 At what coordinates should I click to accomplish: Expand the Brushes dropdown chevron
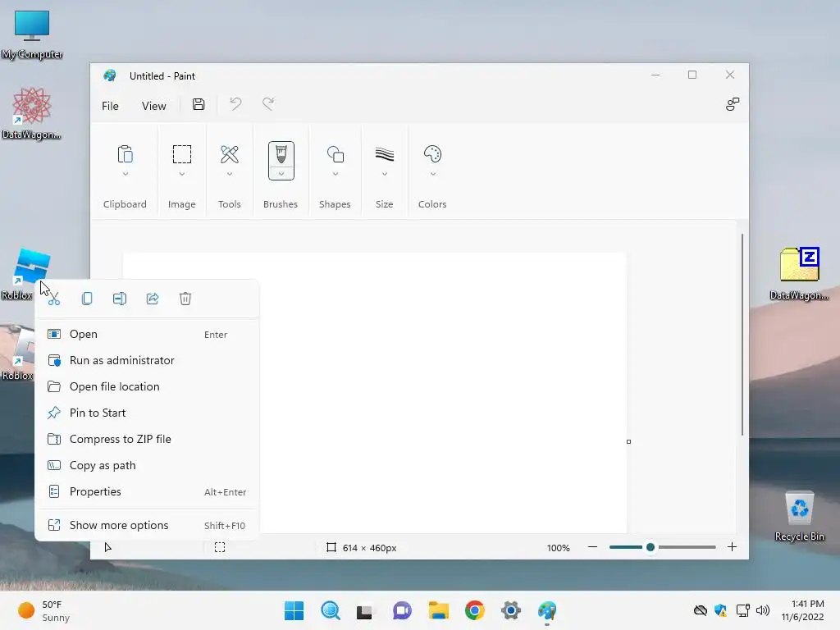[x=281, y=174]
